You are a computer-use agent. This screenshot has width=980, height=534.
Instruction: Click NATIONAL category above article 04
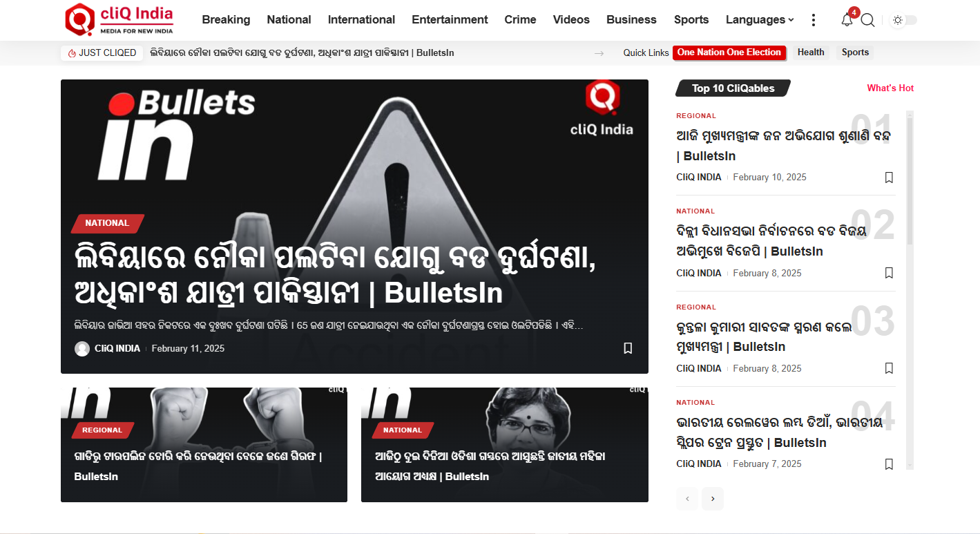tap(695, 403)
